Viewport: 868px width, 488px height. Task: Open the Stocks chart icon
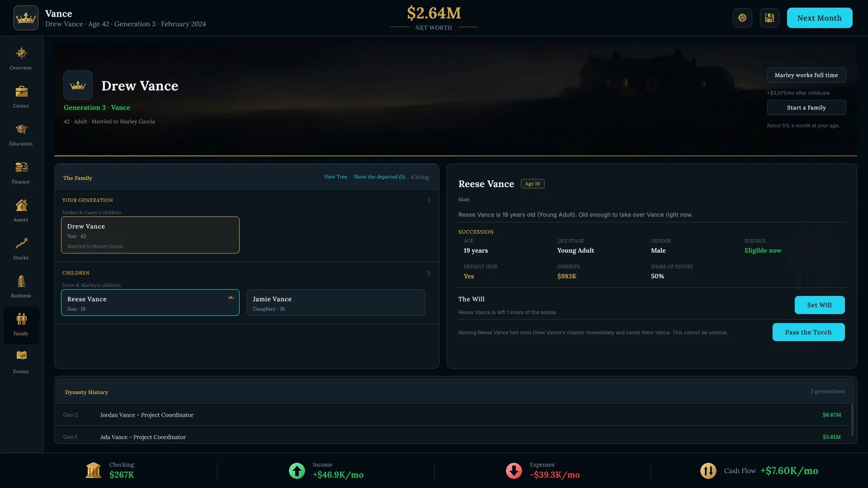[x=21, y=244]
